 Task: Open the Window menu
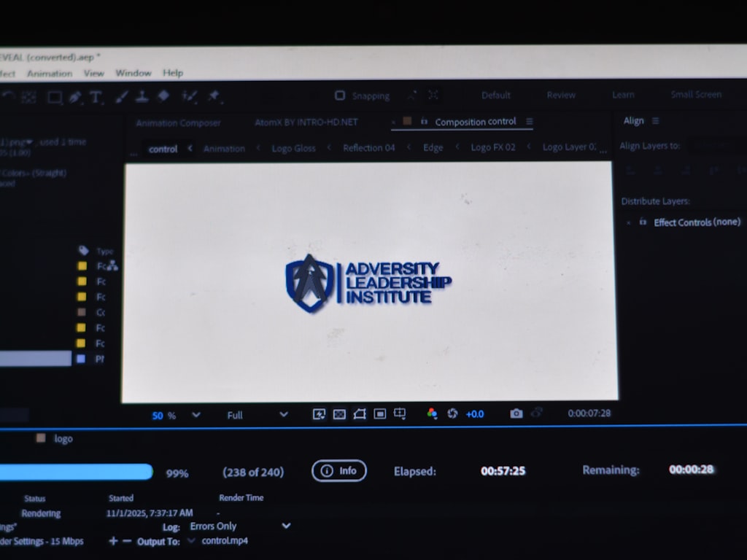point(133,73)
